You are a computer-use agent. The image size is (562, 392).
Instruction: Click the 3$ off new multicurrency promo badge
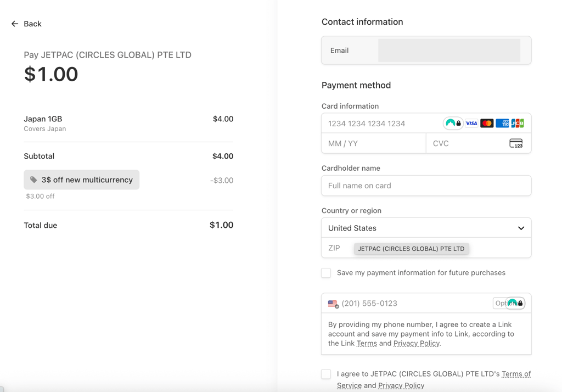click(x=81, y=180)
